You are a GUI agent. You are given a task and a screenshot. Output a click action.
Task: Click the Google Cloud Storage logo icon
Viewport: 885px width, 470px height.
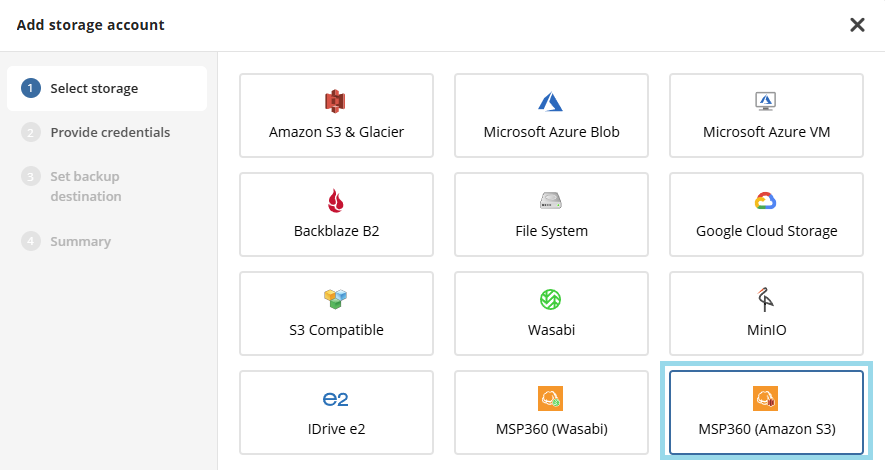[766, 200]
